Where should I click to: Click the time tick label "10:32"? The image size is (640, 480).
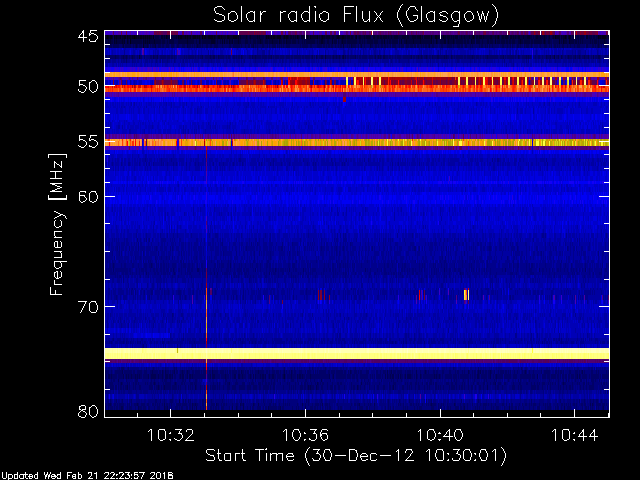[171, 435]
